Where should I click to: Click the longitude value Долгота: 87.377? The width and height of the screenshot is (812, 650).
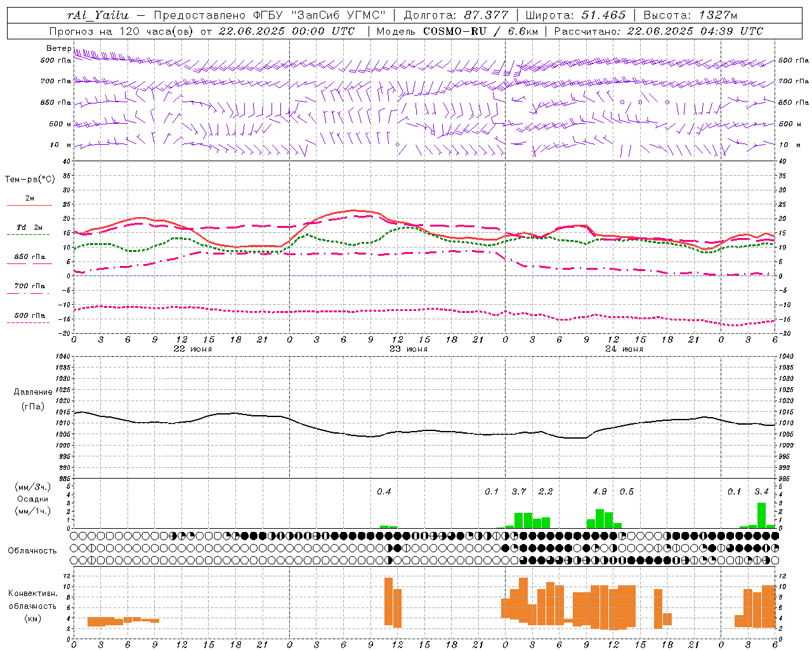click(455, 15)
